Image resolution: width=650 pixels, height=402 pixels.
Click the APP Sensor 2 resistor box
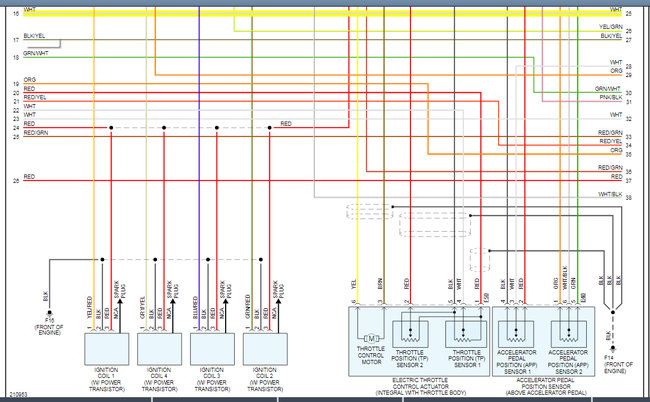point(569,334)
